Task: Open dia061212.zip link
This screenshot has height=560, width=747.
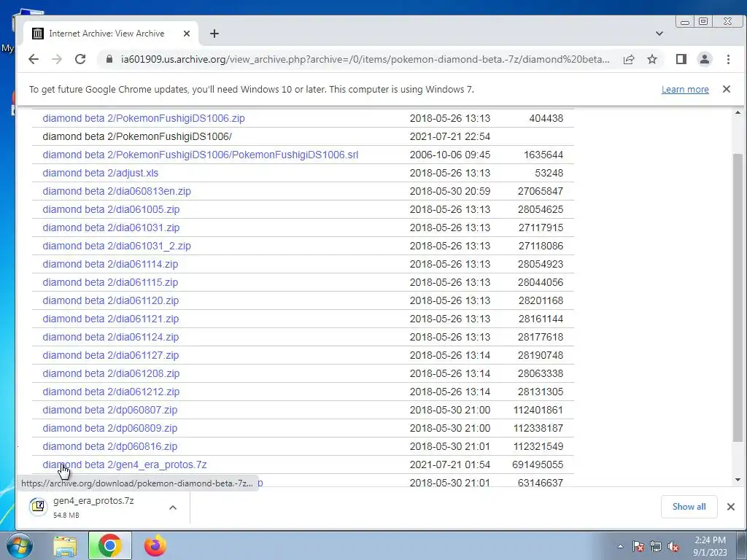Action: click(111, 392)
